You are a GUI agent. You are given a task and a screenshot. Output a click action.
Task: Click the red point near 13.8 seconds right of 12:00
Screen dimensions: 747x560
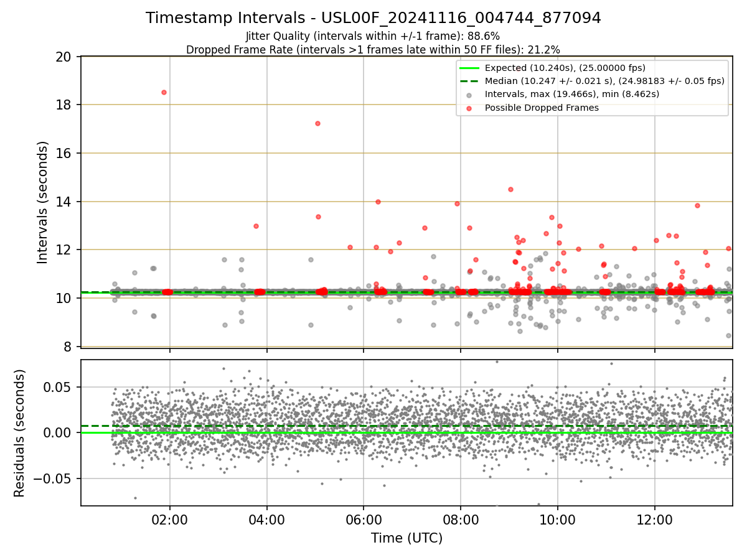[697, 205]
